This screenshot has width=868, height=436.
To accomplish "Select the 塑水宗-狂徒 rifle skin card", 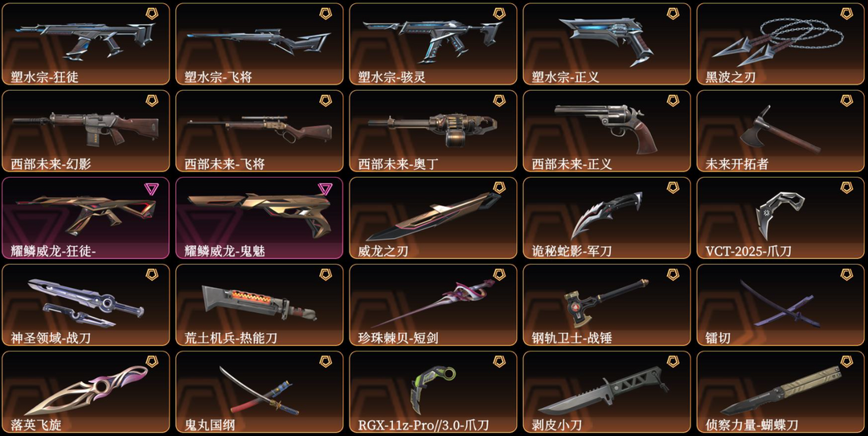I will click(86, 44).
